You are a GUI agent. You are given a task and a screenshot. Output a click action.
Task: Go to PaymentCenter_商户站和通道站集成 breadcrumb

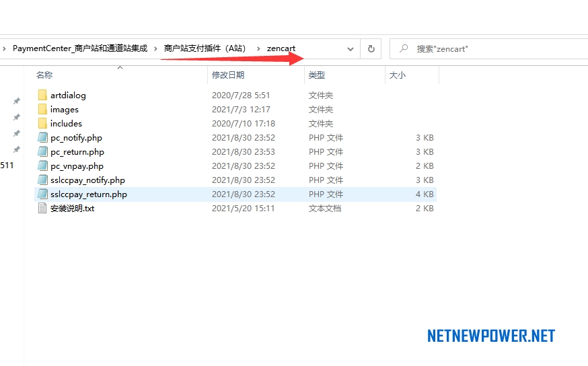pyautogui.click(x=80, y=48)
